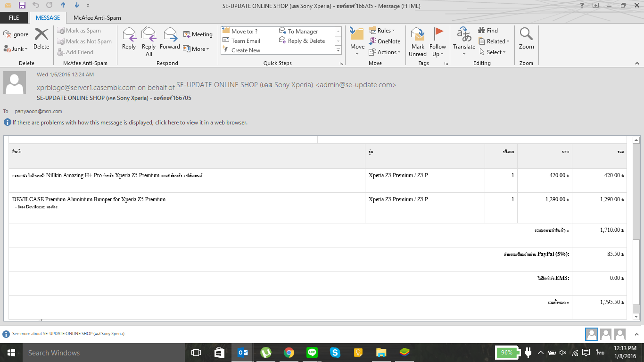The width and height of the screenshot is (644, 362).
Task: Open the Ribbon Display Options button
Action: (x=596, y=6)
